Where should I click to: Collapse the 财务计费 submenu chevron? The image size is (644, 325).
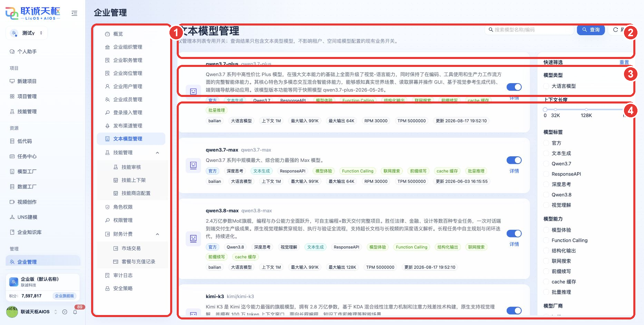157,234
